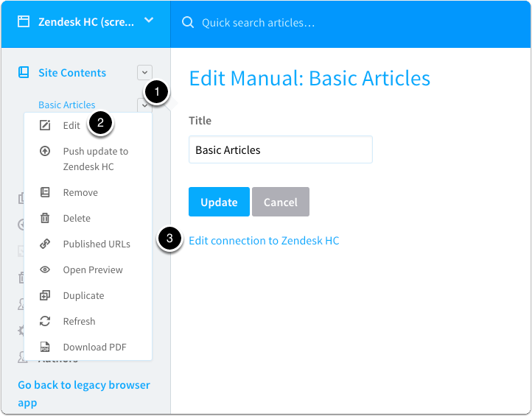Choose Download PDF menu entry
Image resolution: width=532 pixels, height=416 pixels.
coord(94,347)
